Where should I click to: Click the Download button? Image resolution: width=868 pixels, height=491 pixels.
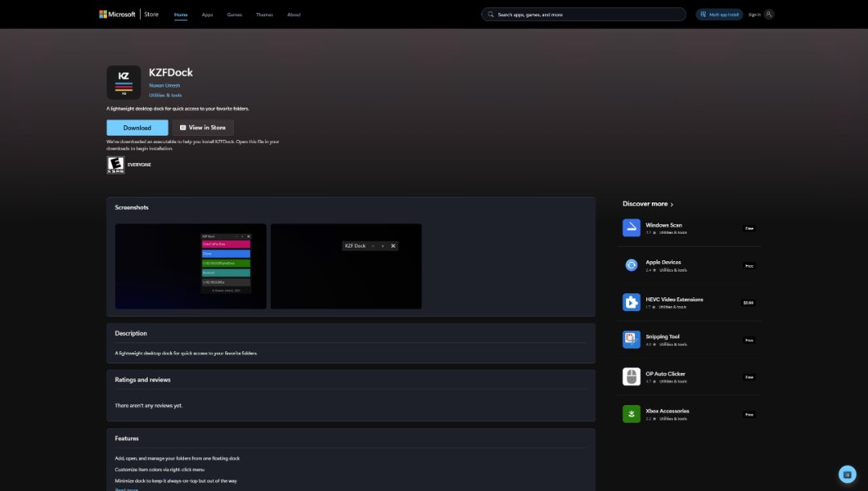pyautogui.click(x=137, y=128)
